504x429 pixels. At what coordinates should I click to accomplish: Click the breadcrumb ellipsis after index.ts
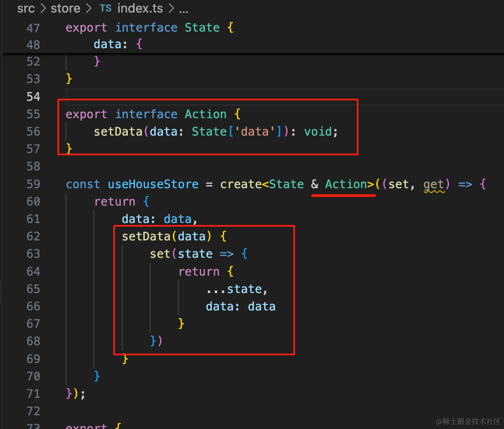(x=184, y=9)
